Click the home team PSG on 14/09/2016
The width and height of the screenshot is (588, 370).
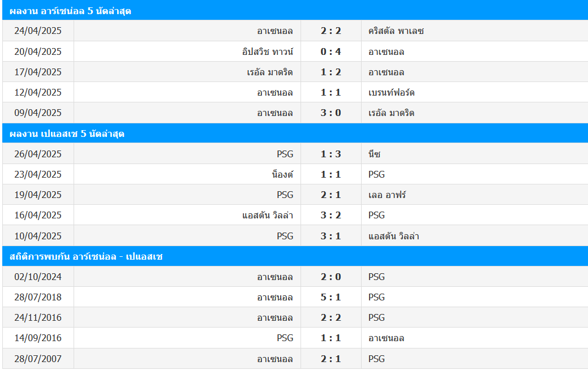[285, 338]
